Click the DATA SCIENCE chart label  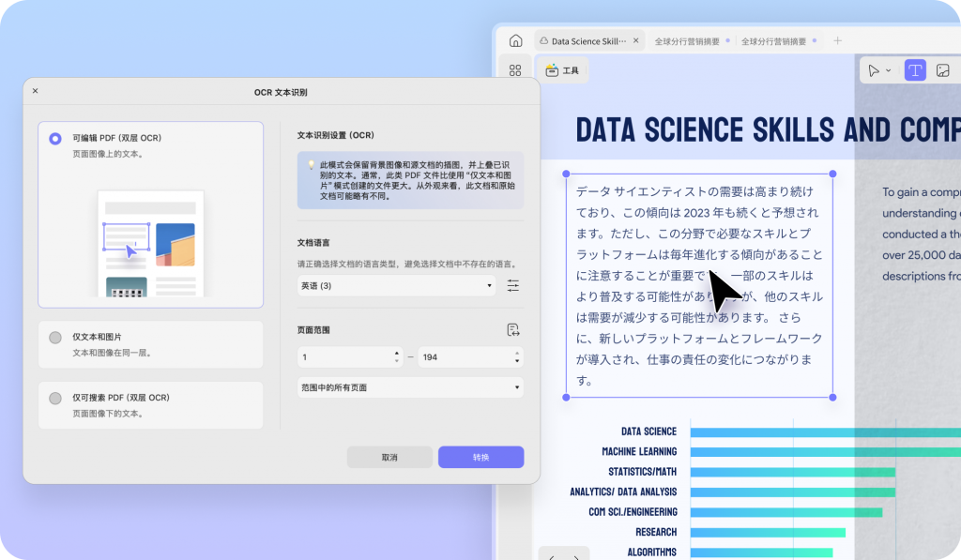[x=648, y=431]
